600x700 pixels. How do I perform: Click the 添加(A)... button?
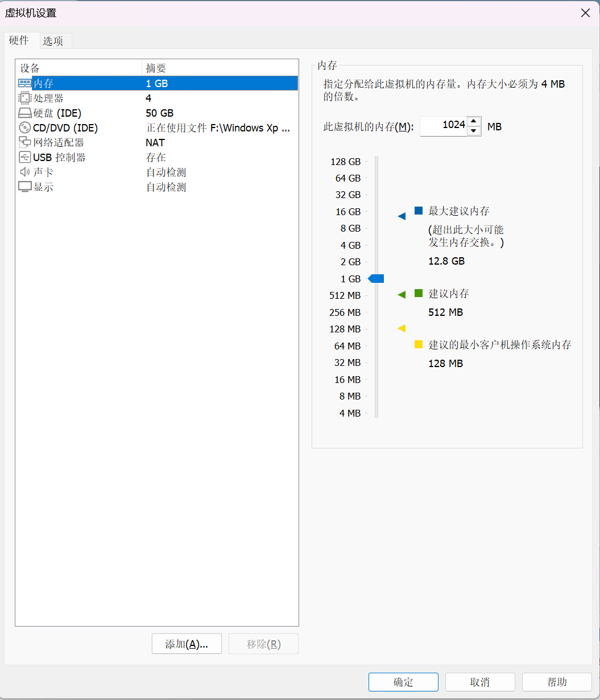coord(187,644)
